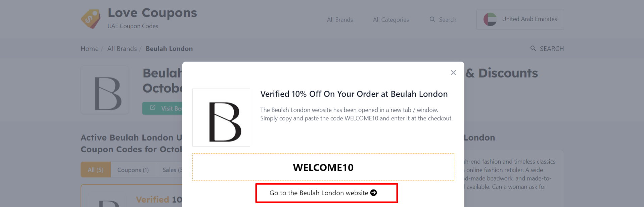
Task: Dismiss the coupon popup with the X
Action: tap(453, 72)
